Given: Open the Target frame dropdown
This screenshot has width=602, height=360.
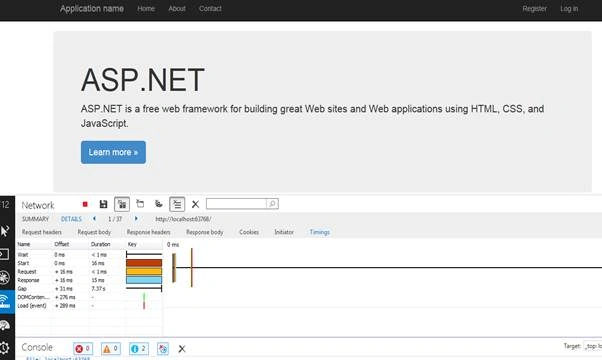Looking at the screenshot, I should pyautogui.click(x=592, y=346).
